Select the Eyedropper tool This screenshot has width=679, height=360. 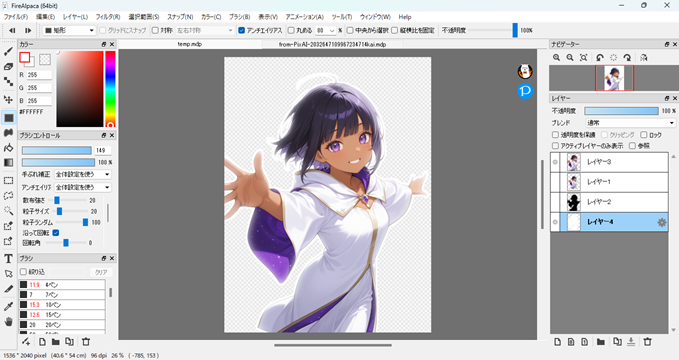point(8,306)
